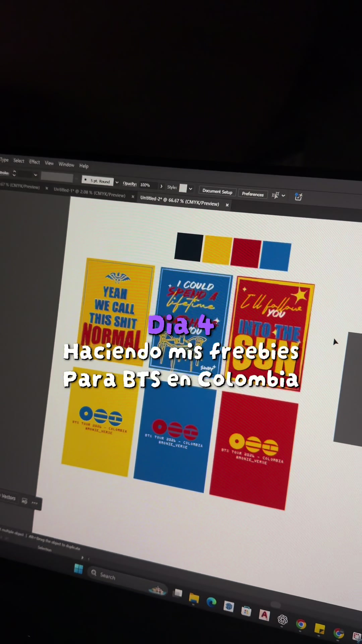Viewport: 362px width, 644px height.
Task: Open the Window menu
Action: [x=66, y=165]
